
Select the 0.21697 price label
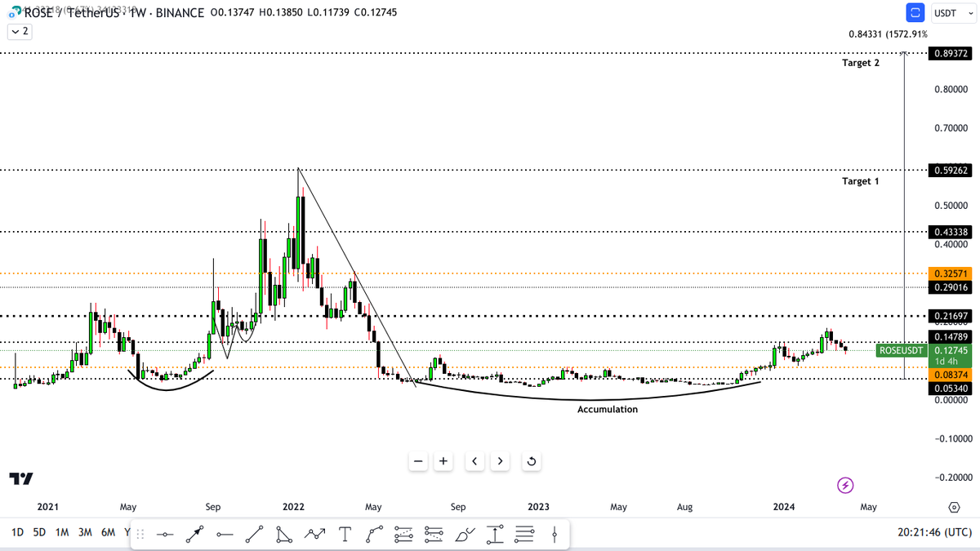(950, 315)
